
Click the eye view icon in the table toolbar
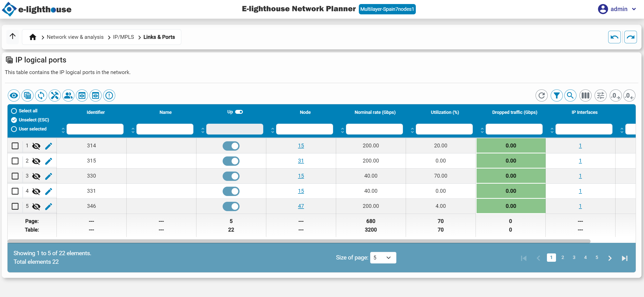click(14, 95)
